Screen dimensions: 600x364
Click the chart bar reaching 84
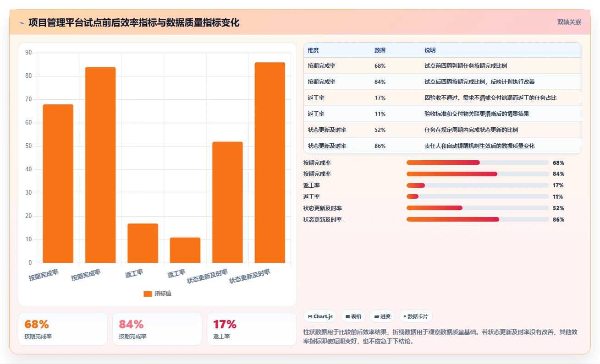click(x=100, y=165)
